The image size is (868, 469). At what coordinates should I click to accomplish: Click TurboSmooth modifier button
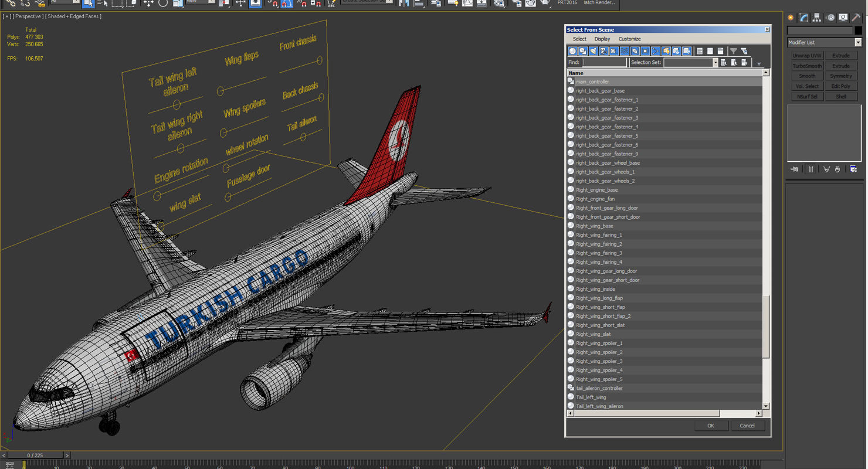[x=807, y=66]
